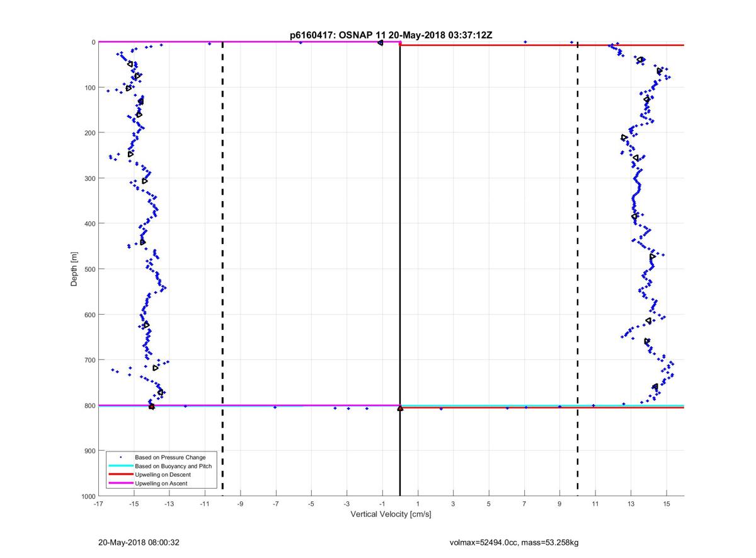Screen dimensions: 756x558
Task: Click depth tick label '900'
Action: [x=89, y=451]
